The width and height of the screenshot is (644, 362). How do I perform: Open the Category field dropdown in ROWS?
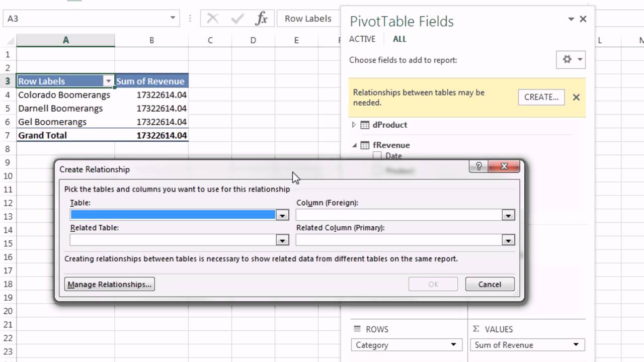[x=453, y=345]
